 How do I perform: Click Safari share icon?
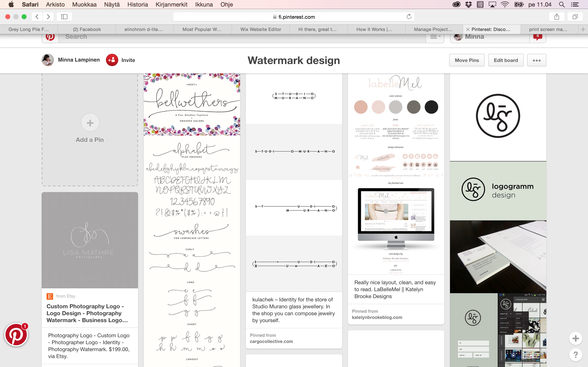click(x=557, y=17)
